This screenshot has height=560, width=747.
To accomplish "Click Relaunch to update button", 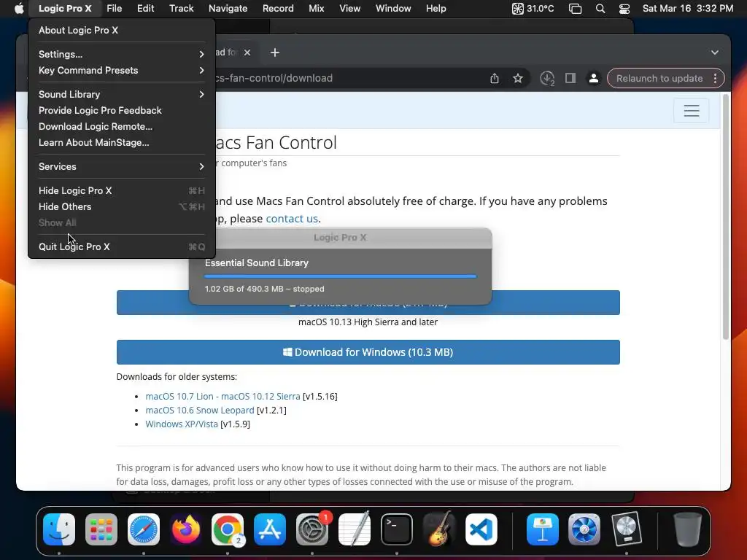I will (659, 78).
